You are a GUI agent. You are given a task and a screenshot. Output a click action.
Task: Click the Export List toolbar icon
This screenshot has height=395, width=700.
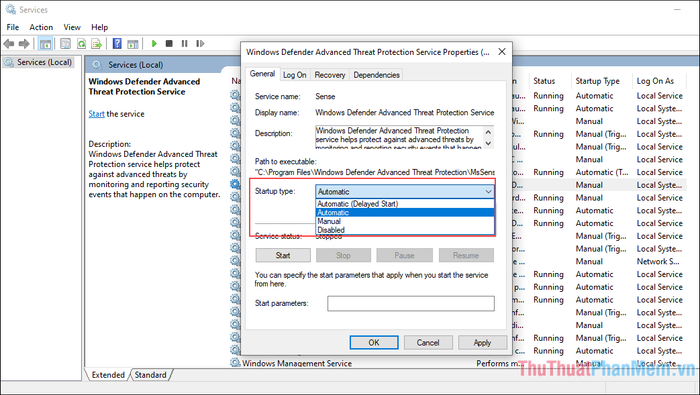(96, 44)
